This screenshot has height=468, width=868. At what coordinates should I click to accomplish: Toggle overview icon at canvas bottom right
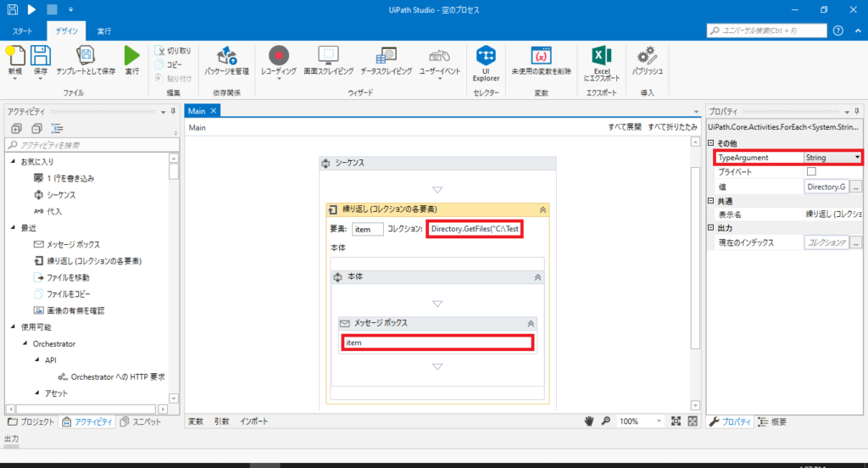coord(693,421)
